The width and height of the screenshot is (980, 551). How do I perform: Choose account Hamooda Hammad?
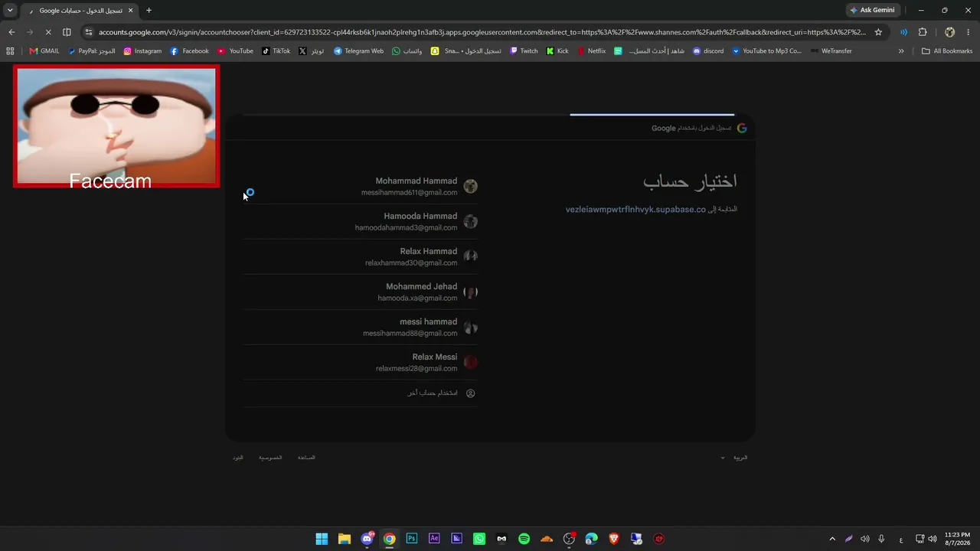point(360,221)
